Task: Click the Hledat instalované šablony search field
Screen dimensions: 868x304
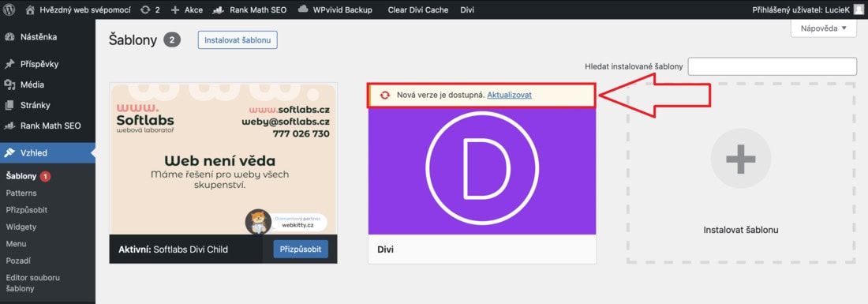Action: 773,66
